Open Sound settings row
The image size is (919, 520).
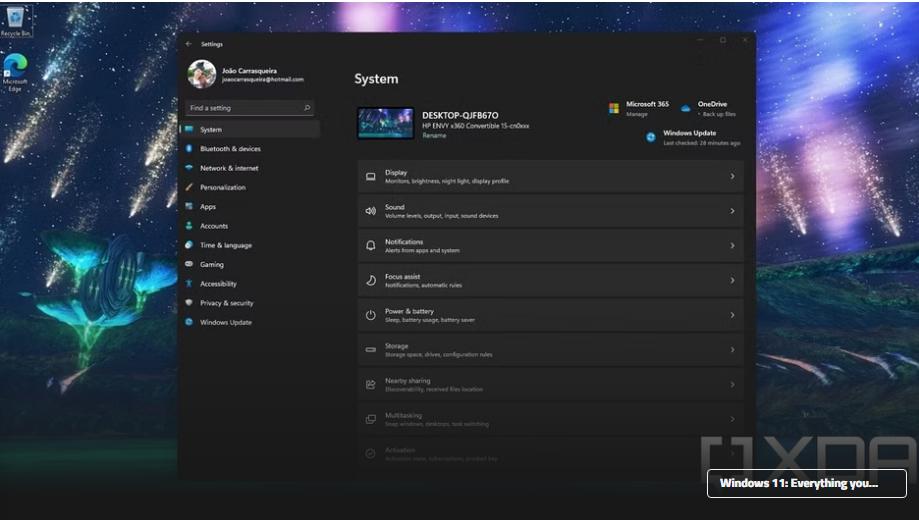click(x=550, y=211)
